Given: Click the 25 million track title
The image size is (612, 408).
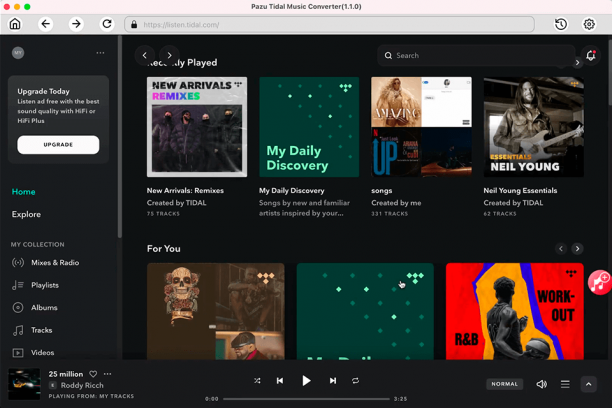Looking at the screenshot, I should click(66, 374).
